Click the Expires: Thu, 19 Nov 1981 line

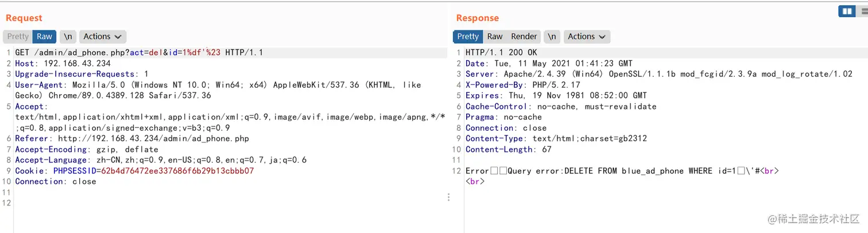[x=556, y=95]
